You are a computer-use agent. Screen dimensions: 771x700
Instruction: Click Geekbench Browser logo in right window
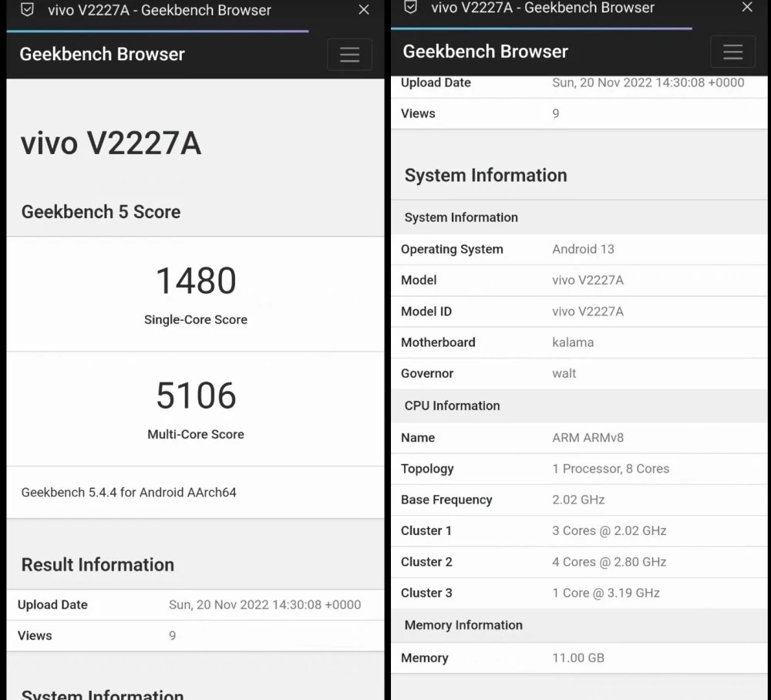[x=485, y=52]
